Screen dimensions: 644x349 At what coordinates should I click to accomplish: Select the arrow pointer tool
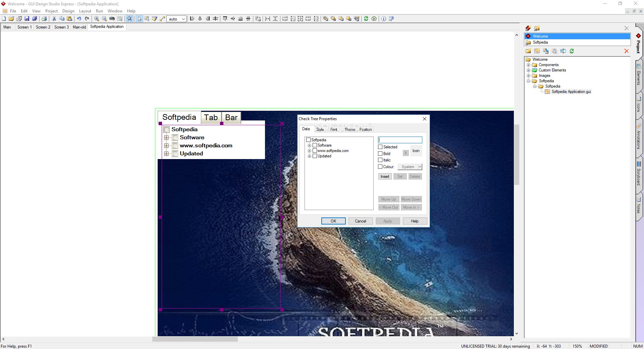[x=140, y=19]
